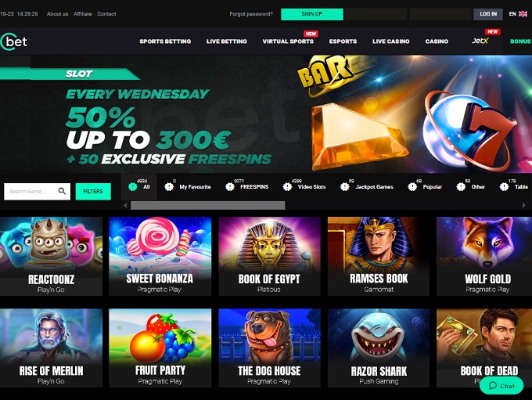
Task: Click the Cbet logo
Action: tap(13, 41)
